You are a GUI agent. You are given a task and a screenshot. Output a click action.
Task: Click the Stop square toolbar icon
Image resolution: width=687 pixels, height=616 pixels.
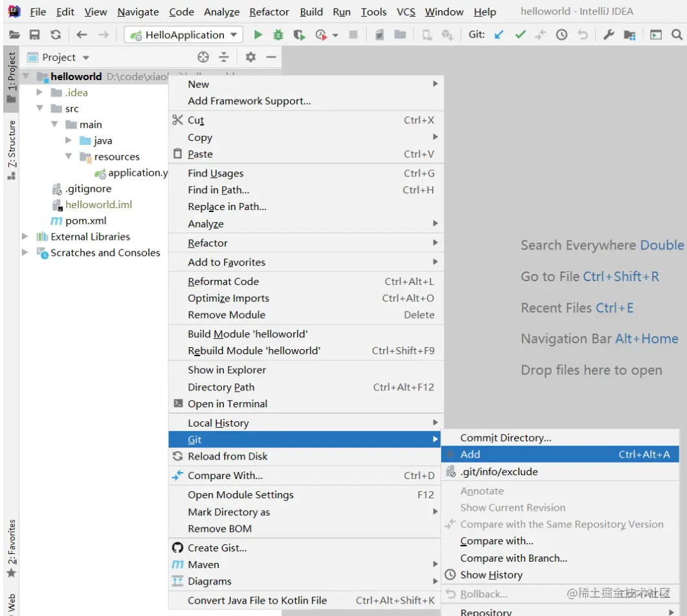tap(353, 34)
